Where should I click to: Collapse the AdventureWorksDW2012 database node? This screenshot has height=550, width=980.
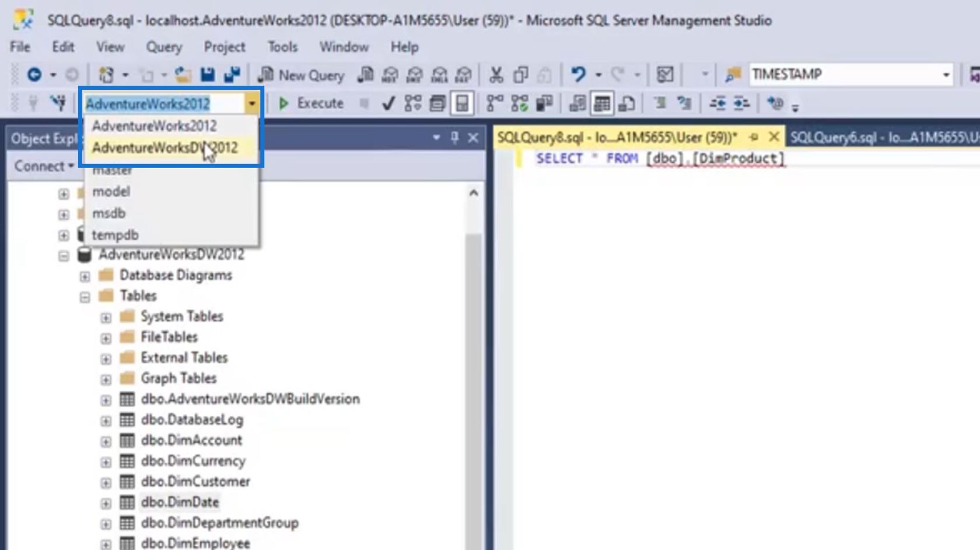[x=64, y=255]
